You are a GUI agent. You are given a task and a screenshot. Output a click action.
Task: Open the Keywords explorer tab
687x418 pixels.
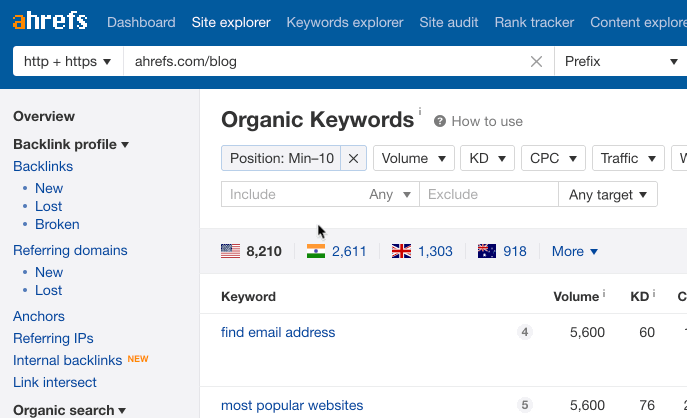[x=344, y=22]
